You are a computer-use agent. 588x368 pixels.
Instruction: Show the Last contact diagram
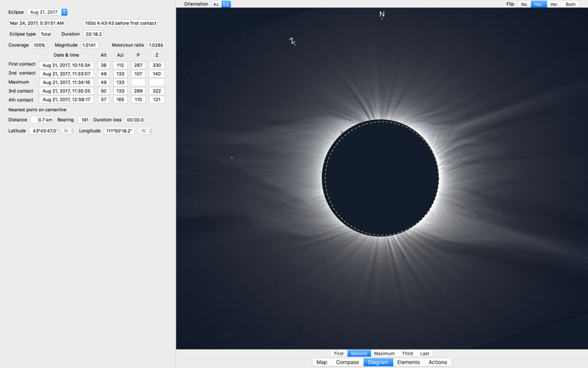tap(425, 353)
